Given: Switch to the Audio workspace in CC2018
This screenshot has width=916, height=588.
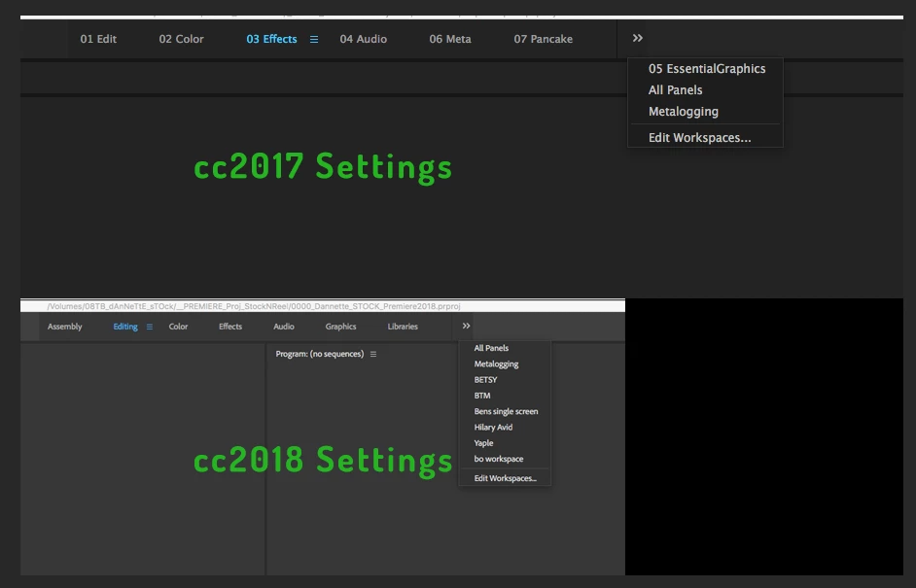Looking at the screenshot, I should (x=283, y=327).
